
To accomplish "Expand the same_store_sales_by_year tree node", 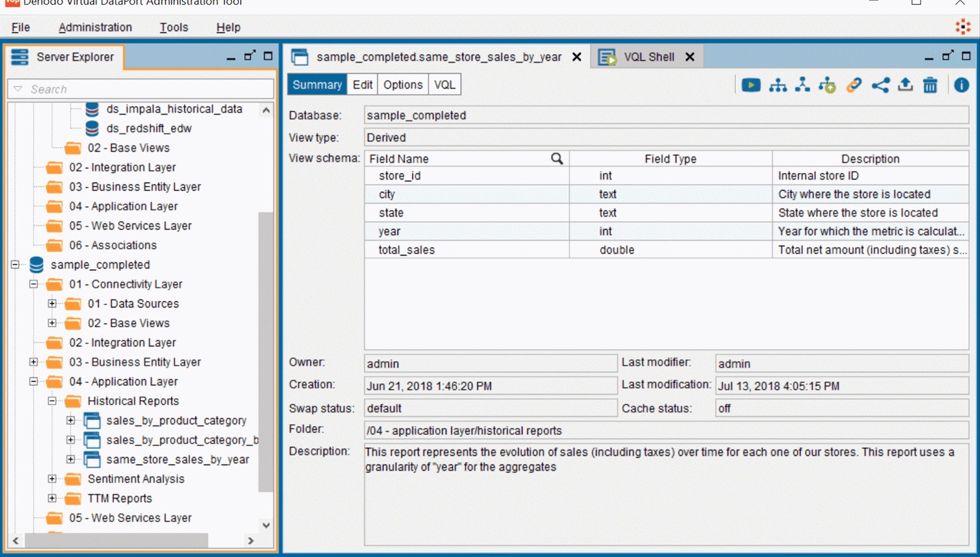I will 70,460.
